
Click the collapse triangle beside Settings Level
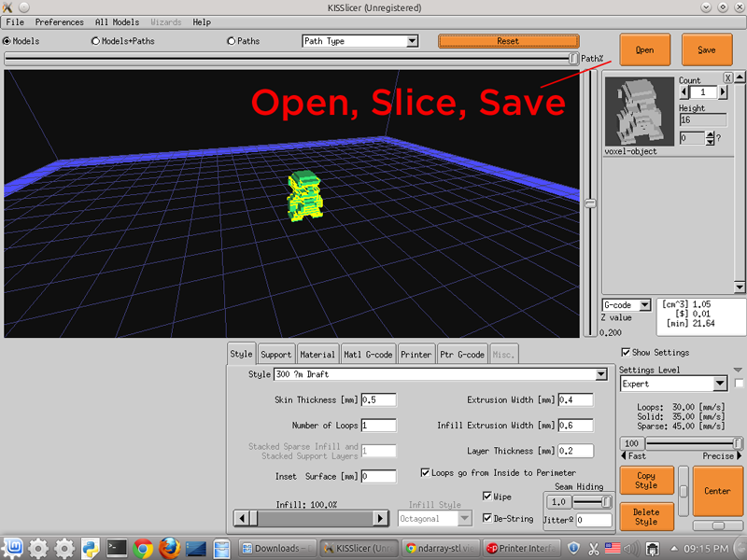tap(738, 370)
